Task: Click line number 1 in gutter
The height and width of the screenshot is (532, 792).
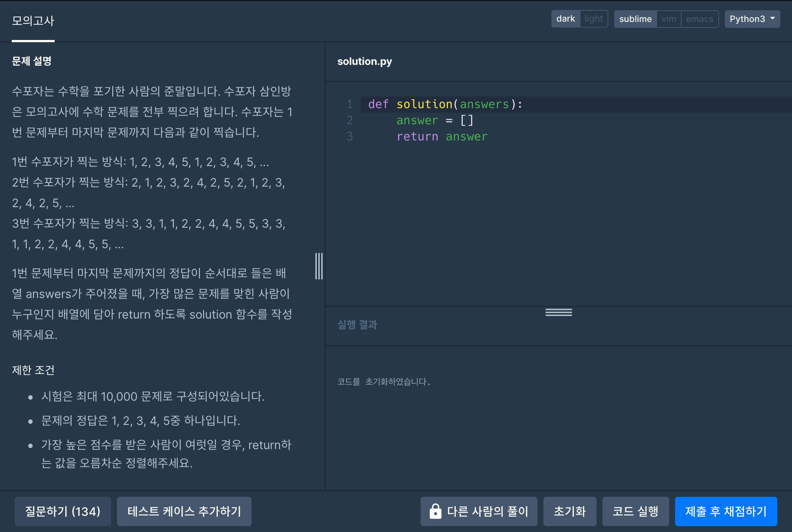Action: tap(350, 104)
